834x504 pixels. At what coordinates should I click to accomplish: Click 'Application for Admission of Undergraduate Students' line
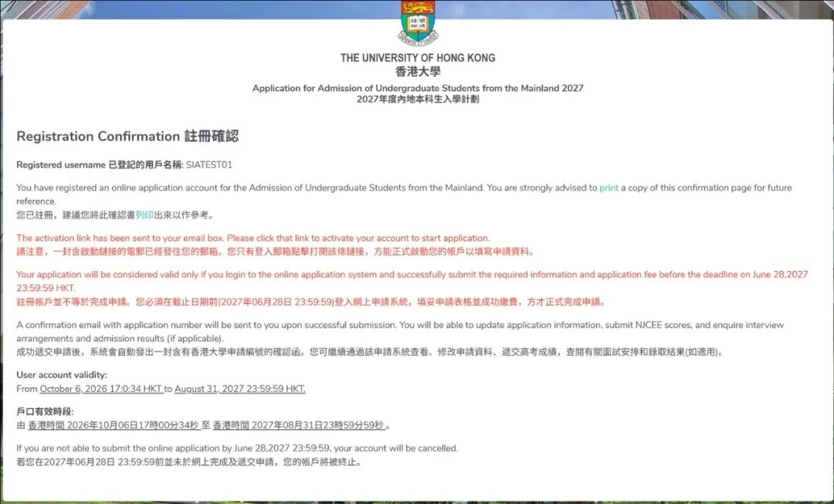(x=418, y=88)
